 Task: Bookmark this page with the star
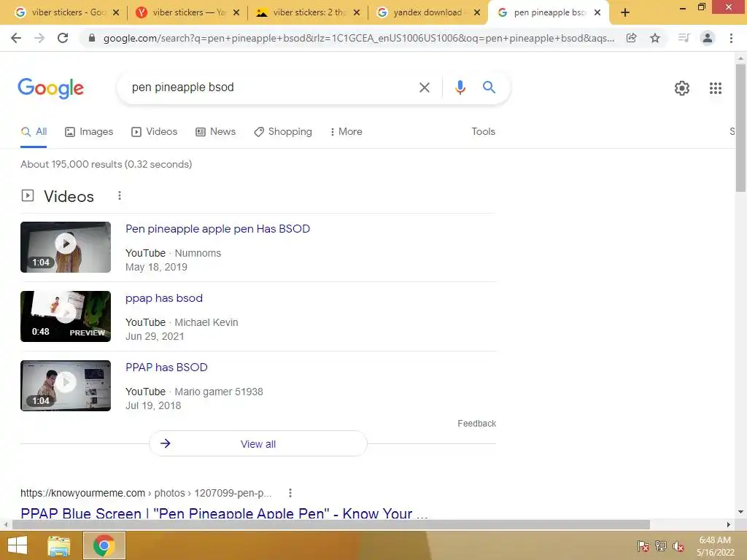(655, 38)
